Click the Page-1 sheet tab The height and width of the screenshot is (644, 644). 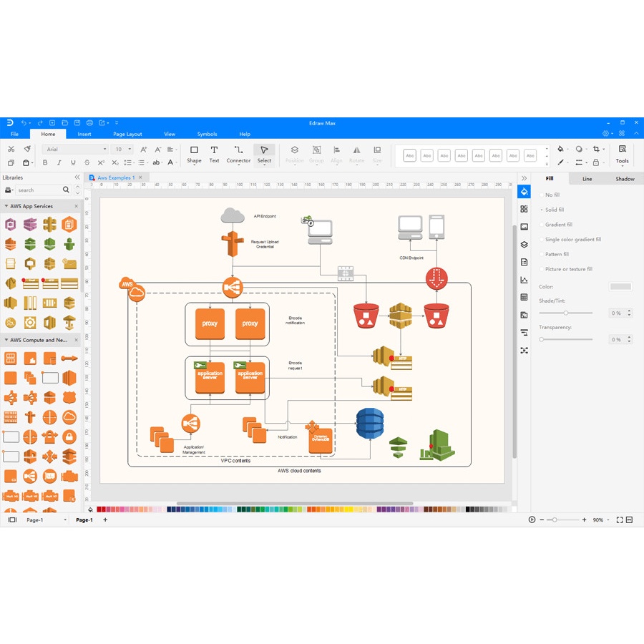click(x=84, y=520)
